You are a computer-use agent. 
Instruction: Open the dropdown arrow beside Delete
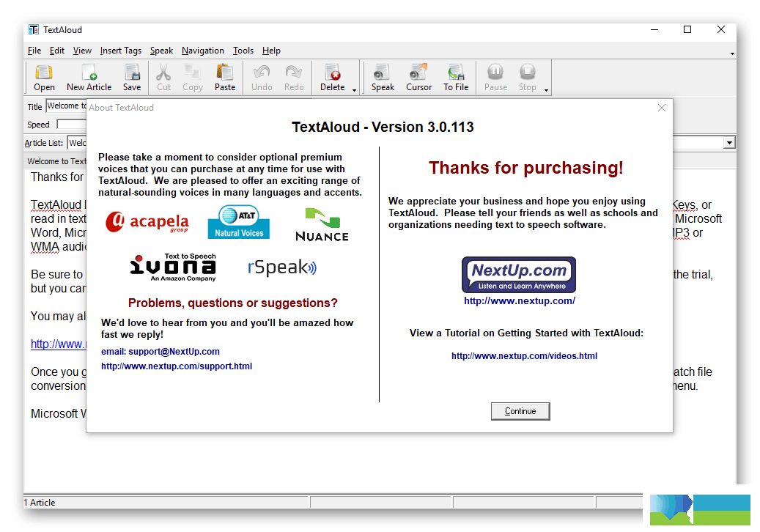point(354,89)
